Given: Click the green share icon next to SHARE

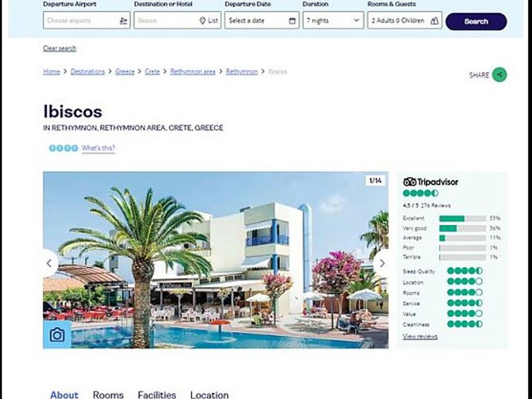Looking at the screenshot, I should (499, 74).
